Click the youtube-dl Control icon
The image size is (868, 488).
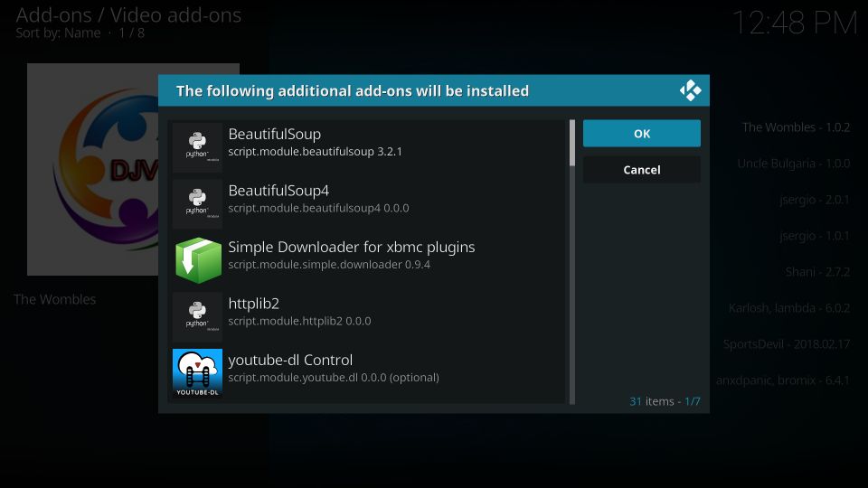pyautogui.click(x=197, y=373)
